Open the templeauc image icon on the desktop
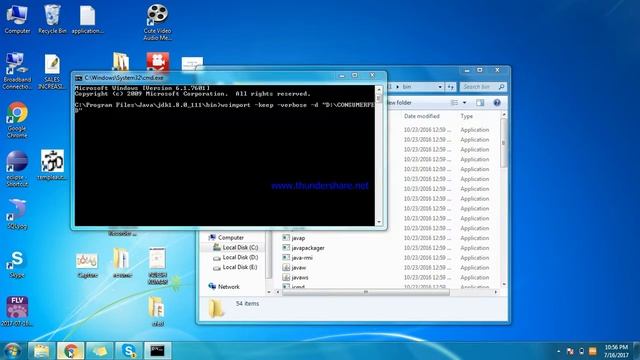Screen dimensions: 640x360 pos(52,165)
